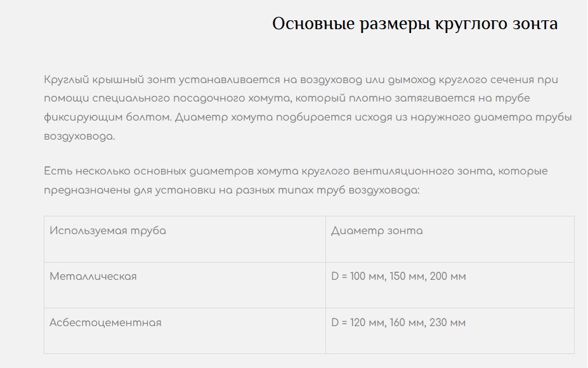The width and height of the screenshot is (588, 368).
Task: Select the "Диаметр зонта" table header cell
Action: 377,231
